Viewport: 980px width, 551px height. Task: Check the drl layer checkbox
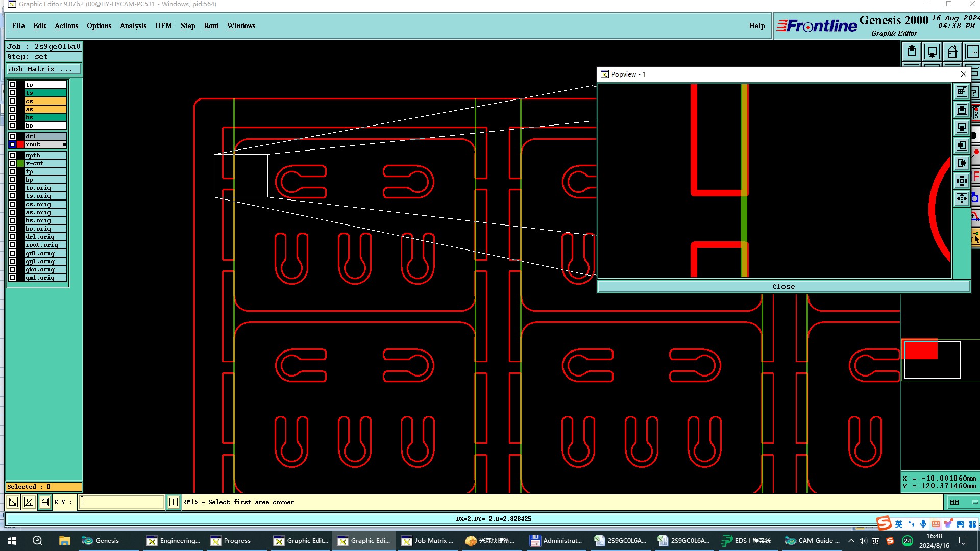pyautogui.click(x=12, y=136)
